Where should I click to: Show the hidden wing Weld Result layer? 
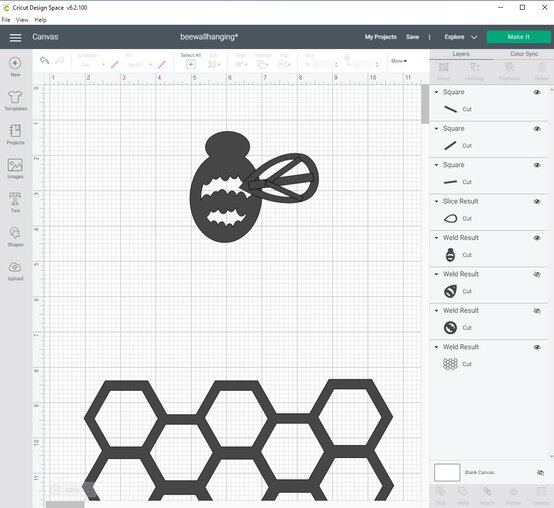[537, 274]
